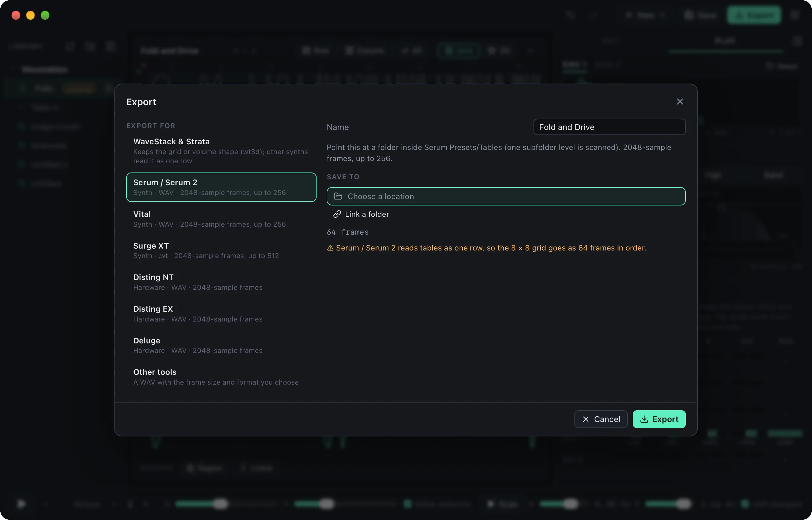The height and width of the screenshot is (520, 812).
Task: Click the 'SAVE TO' section label
Action: [343, 177]
